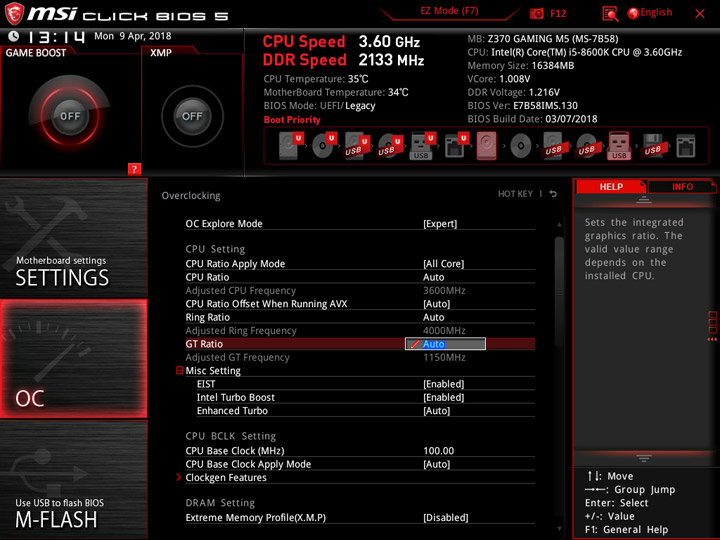This screenshot has width=720, height=540.
Task: Toggle the GAME BOOST knob on
Action: tap(70, 116)
